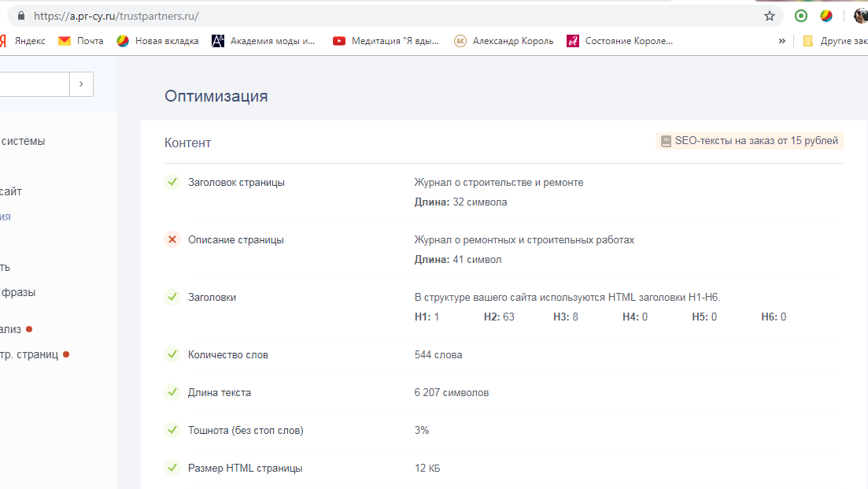Open the "Александр Король" bookmark

(504, 41)
